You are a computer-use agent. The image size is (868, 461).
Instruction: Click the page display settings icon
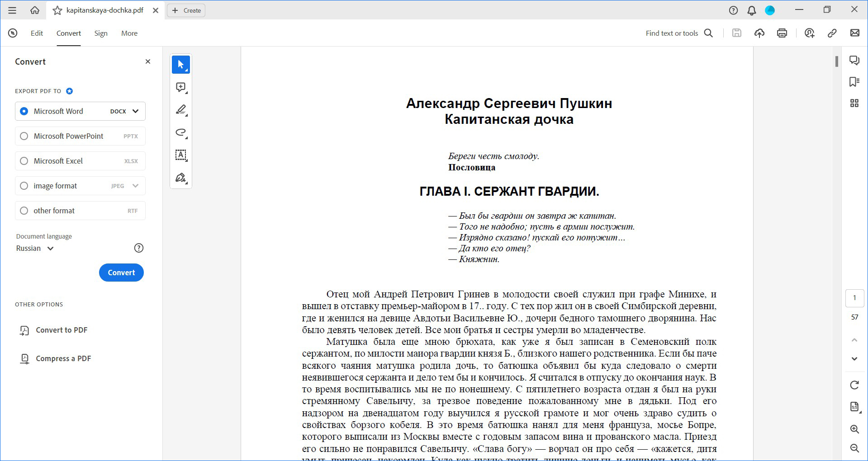[x=854, y=407]
